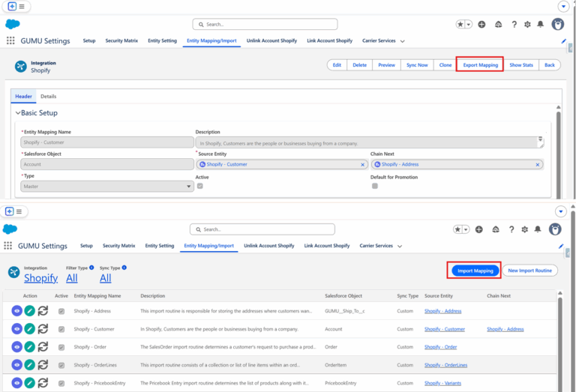The width and height of the screenshot is (576, 392).
Task: Click the edit pencil icon for Shopify - Order
Action: [29, 346]
